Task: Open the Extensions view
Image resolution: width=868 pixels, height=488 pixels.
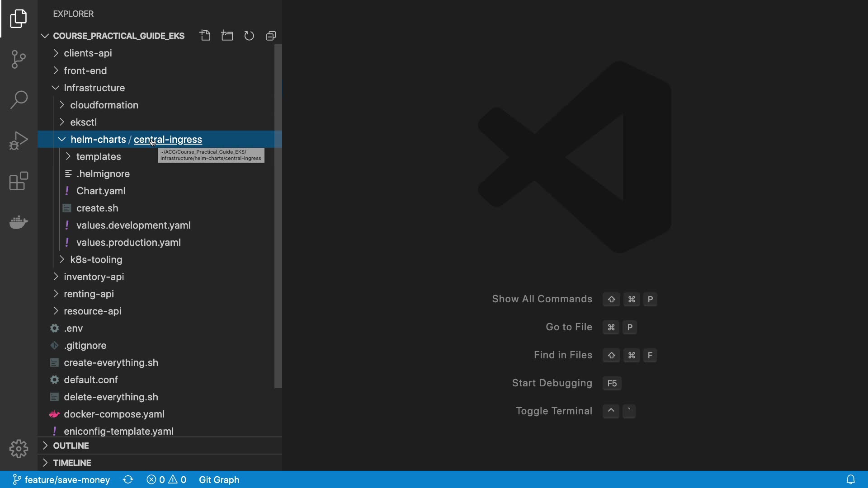Action: [x=19, y=181]
